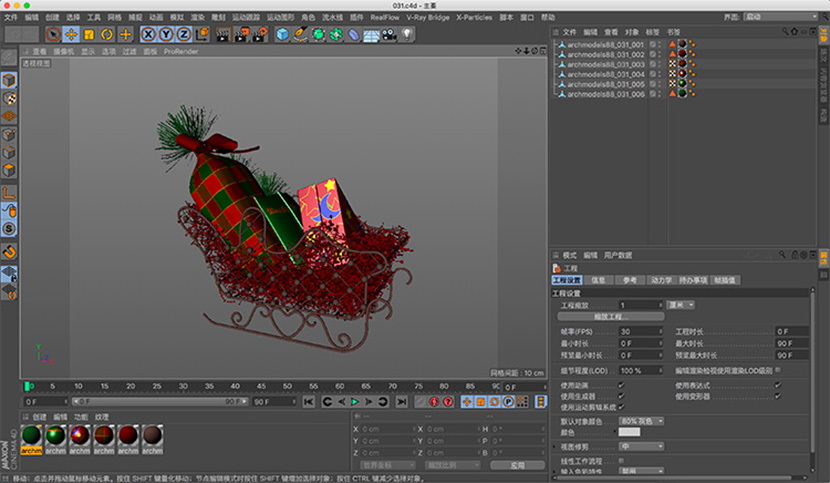Open the 厘米 unit dropdown
The height and width of the screenshot is (483, 830).
pyautogui.click(x=681, y=304)
